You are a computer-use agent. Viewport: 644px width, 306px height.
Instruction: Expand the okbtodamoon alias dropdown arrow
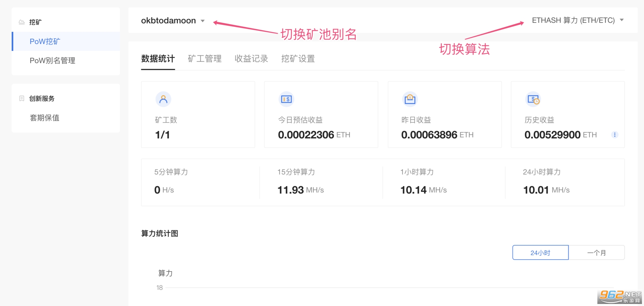(x=203, y=21)
